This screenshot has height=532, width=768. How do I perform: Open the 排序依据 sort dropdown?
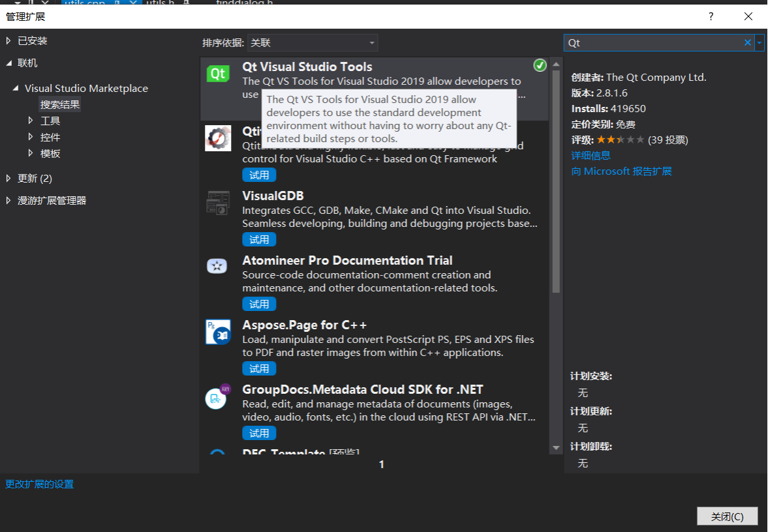[x=313, y=42]
